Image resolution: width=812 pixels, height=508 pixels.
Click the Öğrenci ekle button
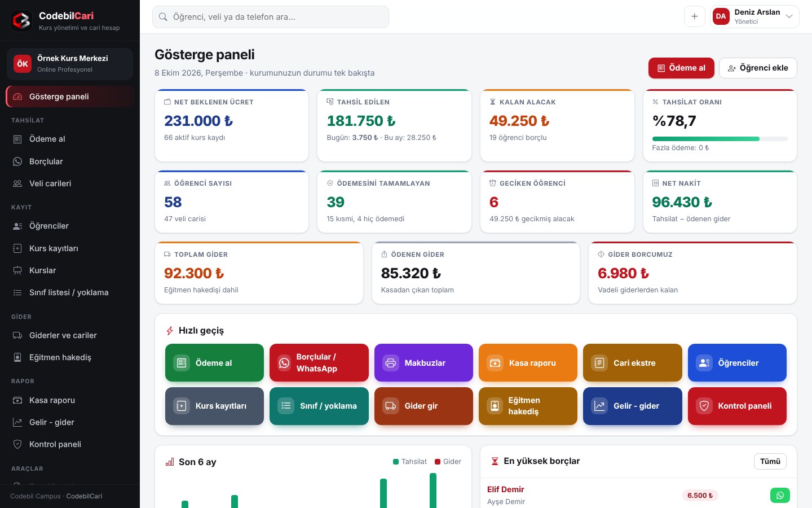coord(758,68)
